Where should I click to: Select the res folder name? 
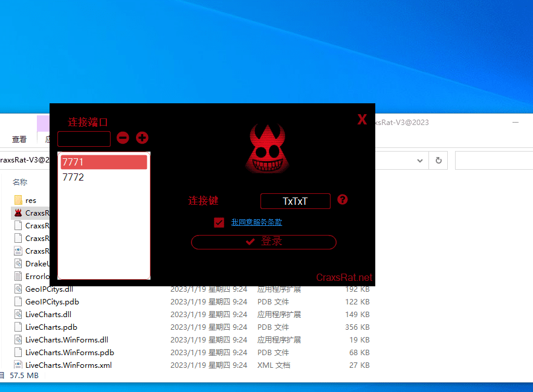point(31,201)
